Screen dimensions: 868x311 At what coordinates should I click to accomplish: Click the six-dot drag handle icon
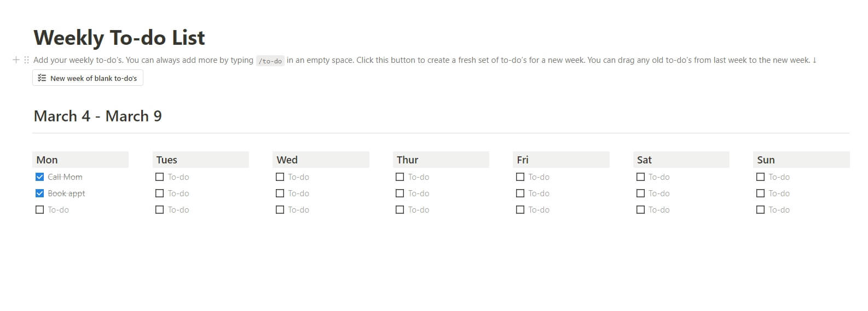tap(26, 60)
